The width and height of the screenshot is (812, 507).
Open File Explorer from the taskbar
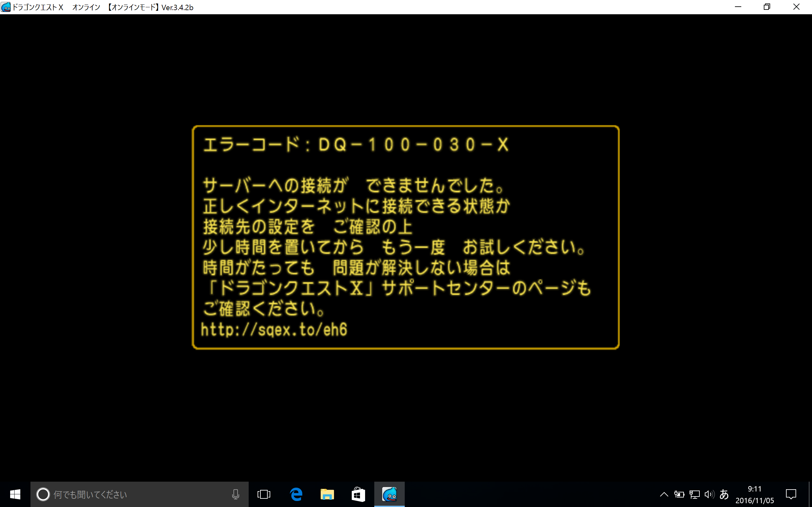[x=327, y=494]
